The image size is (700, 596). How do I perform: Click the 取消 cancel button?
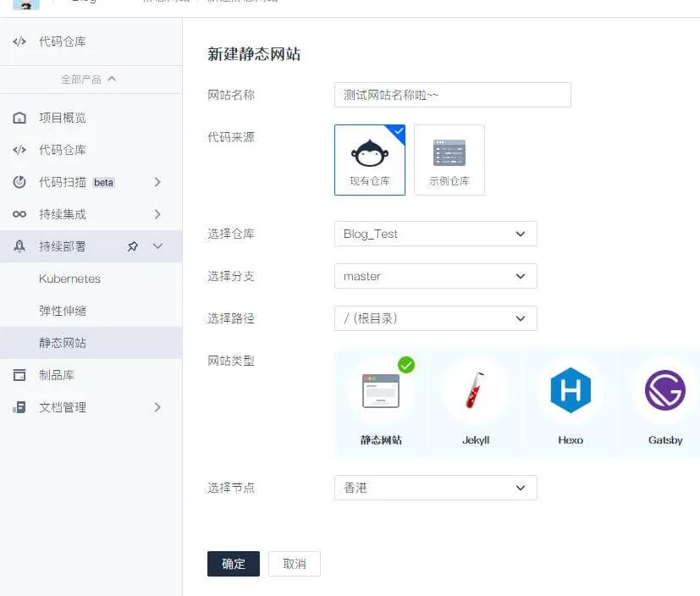point(295,564)
